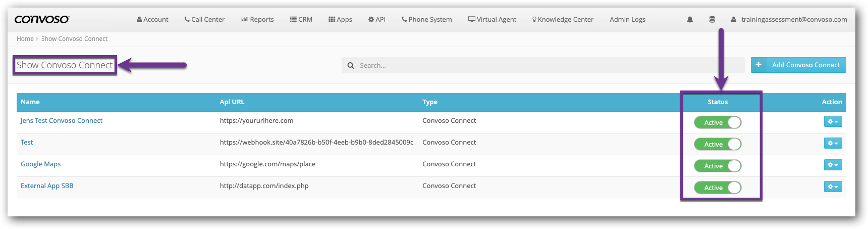868x229 pixels.
Task: Open the Apps menu
Action: point(340,20)
